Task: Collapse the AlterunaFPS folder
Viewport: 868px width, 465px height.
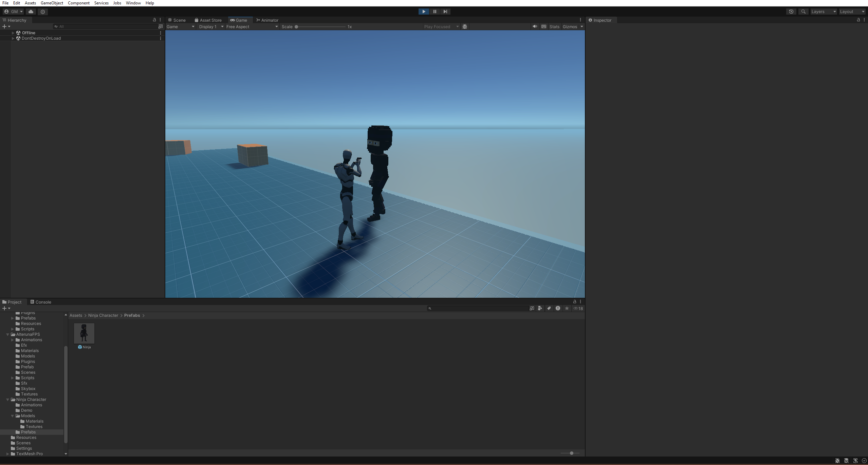Action: (8, 334)
